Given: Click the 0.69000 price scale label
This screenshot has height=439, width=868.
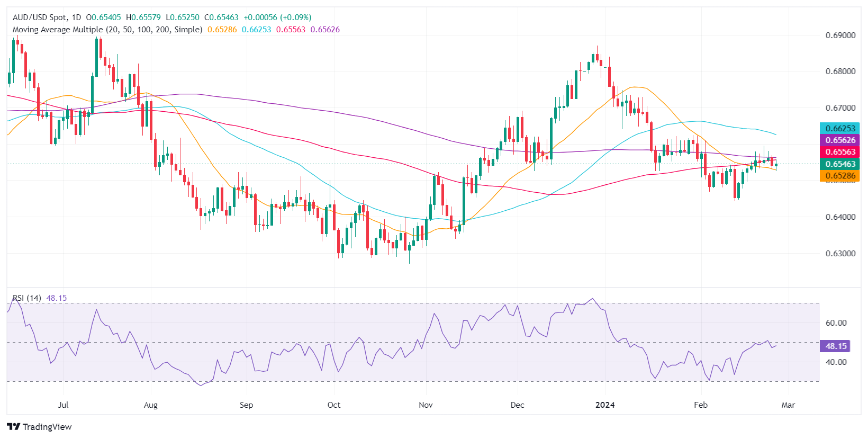Looking at the screenshot, I should [840, 35].
